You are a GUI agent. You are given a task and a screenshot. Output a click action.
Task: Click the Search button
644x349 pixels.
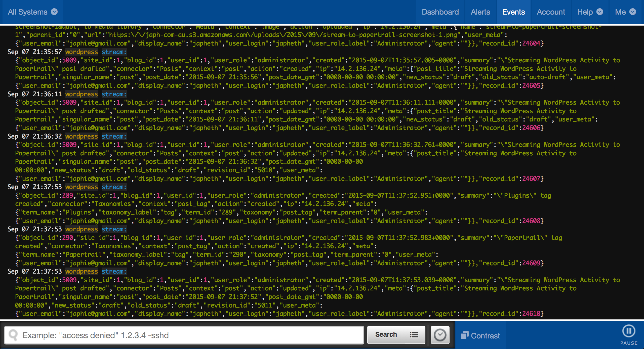pyautogui.click(x=386, y=335)
